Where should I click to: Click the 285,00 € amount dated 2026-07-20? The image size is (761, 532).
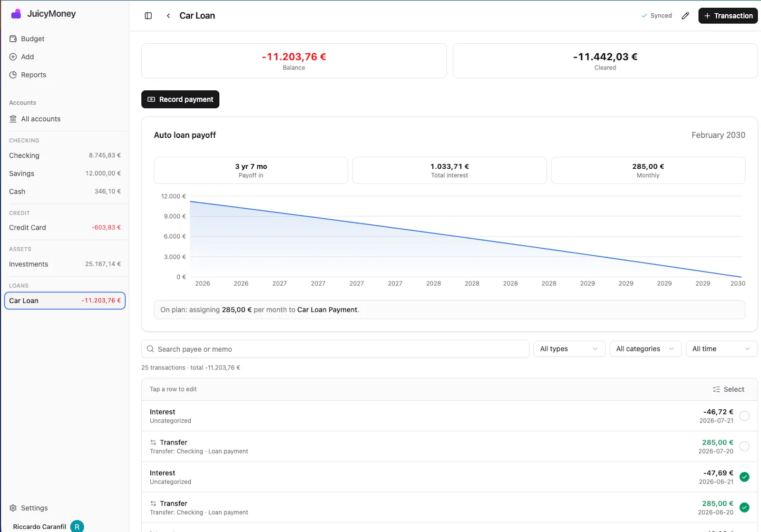[x=718, y=443]
